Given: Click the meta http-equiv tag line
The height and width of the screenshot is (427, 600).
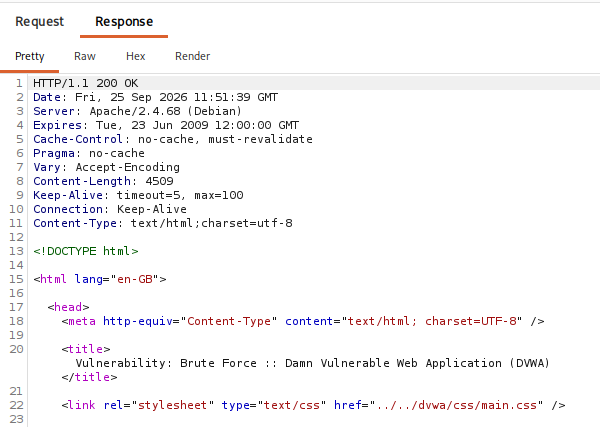Looking at the screenshot, I should [x=303, y=321].
